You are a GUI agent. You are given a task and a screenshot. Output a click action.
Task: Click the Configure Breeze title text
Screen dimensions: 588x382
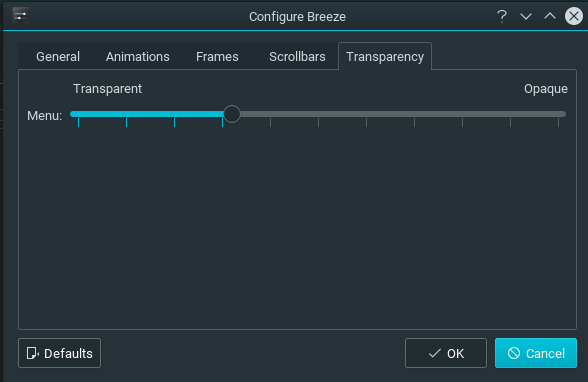click(x=297, y=17)
